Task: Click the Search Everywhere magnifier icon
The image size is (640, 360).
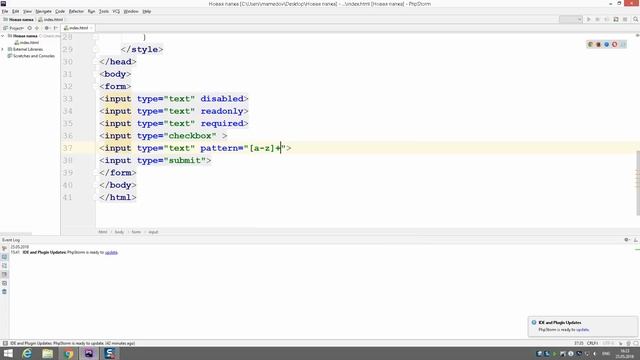Action: [x=636, y=20]
